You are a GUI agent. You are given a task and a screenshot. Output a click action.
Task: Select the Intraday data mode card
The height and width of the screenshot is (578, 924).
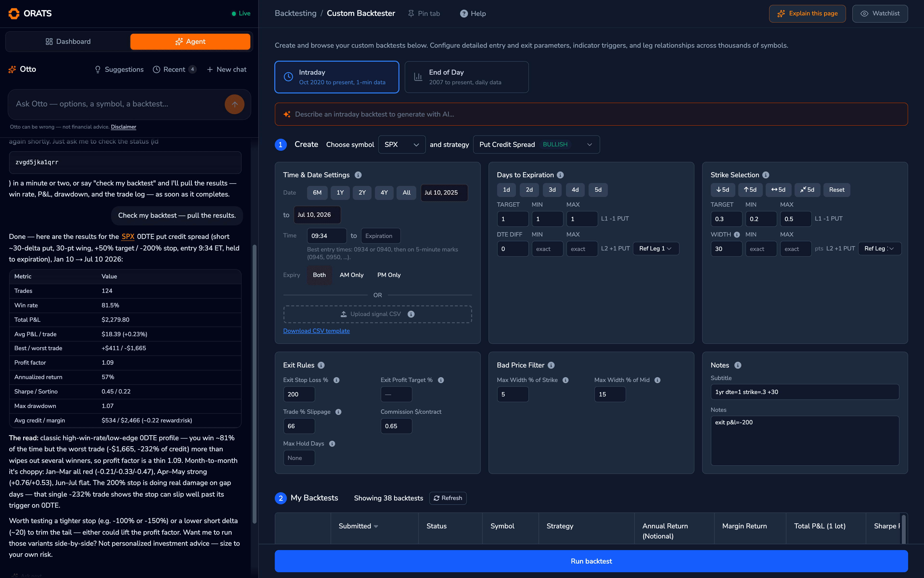[x=337, y=77]
